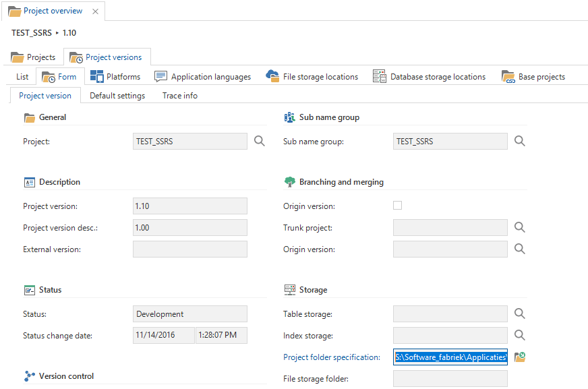The height and width of the screenshot is (389, 588).
Task: Open the Index storage lookup
Action: pyautogui.click(x=520, y=335)
